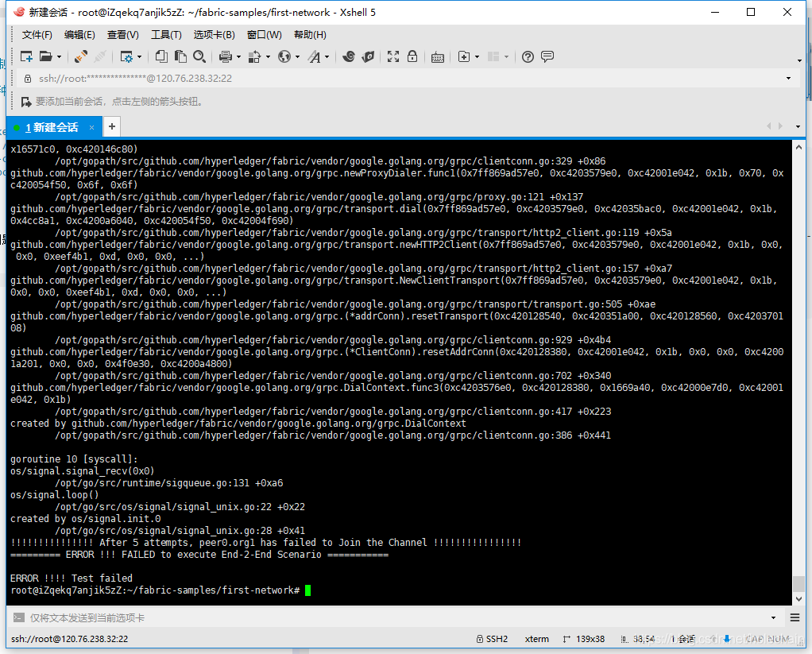
Task: Click the terminal scrollbar down arrow
Action: [x=798, y=598]
